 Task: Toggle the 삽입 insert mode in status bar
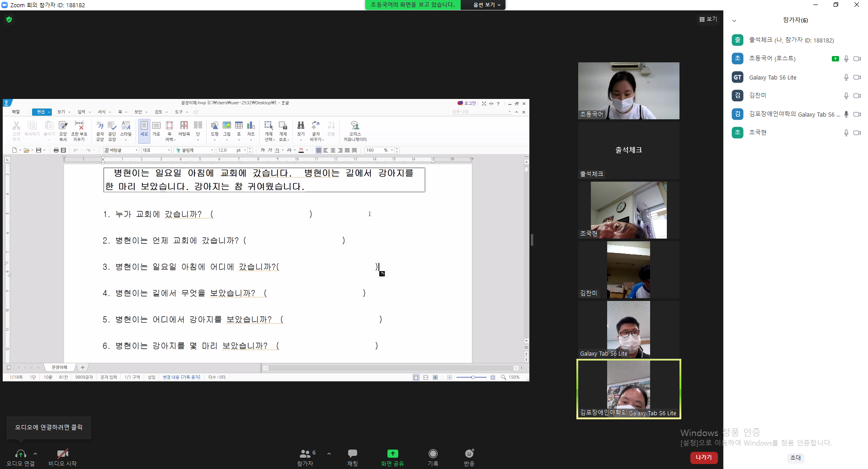[151, 377]
